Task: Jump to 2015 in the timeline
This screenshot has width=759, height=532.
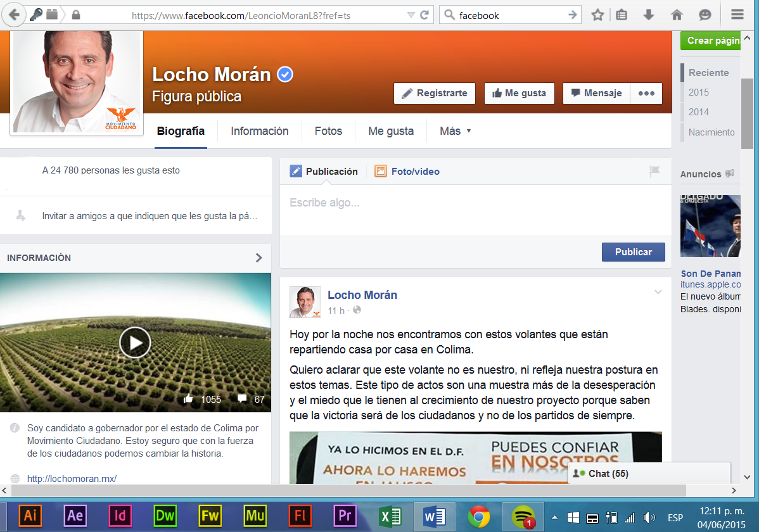Action: [698, 92]
